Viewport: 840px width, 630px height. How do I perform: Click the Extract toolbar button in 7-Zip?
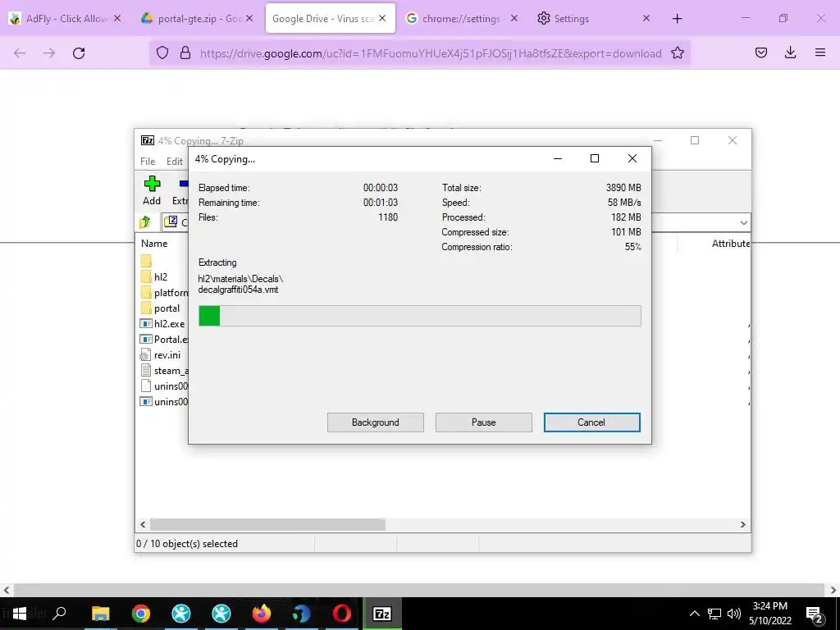pyautogui.click(x=181, y=190)
